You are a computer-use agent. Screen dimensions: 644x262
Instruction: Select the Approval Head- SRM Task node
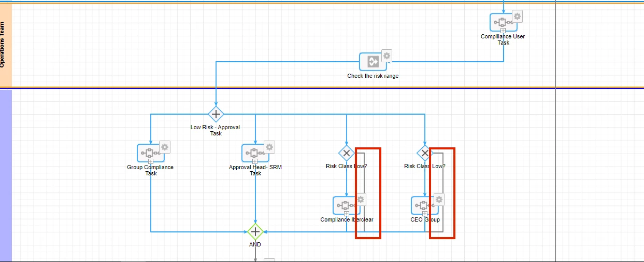point(255,153)
